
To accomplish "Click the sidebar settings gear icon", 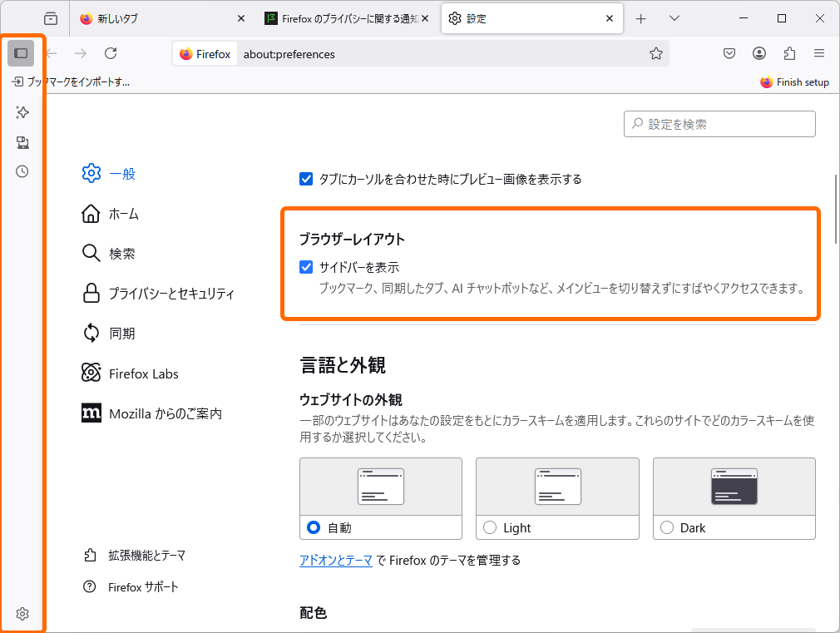I will [x=22, y=614].
